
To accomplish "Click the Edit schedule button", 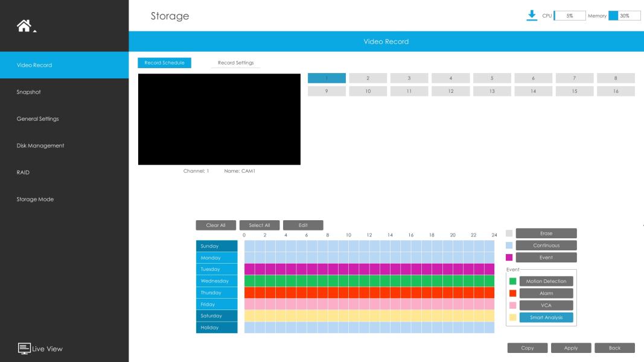I will pos(303,225).
